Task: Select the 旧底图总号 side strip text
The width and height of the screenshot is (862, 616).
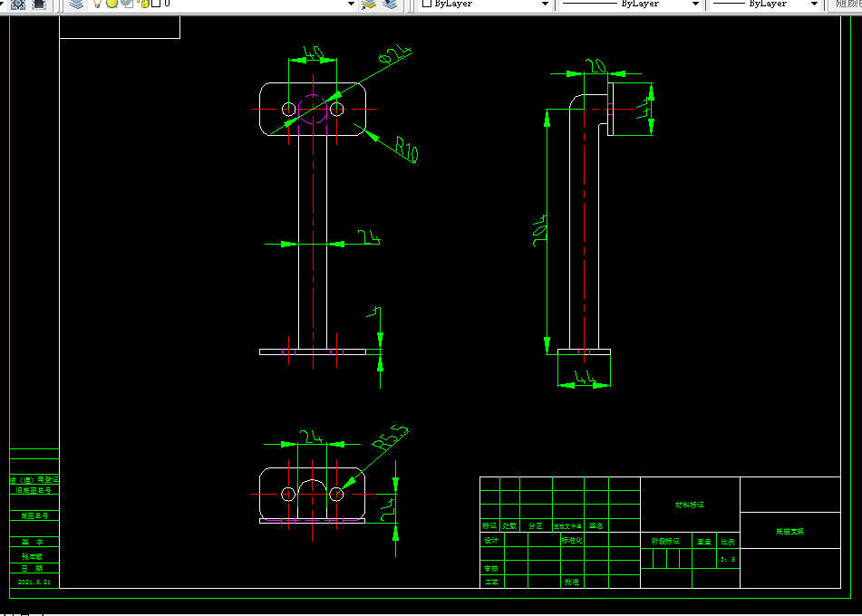Action: tap(34, 490)
